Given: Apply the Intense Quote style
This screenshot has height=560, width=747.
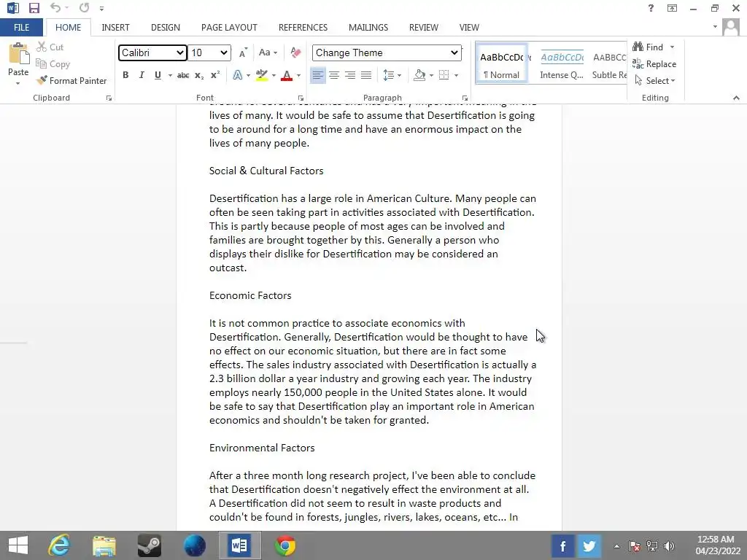Looking at the screenshot, I should coord(562,65).
